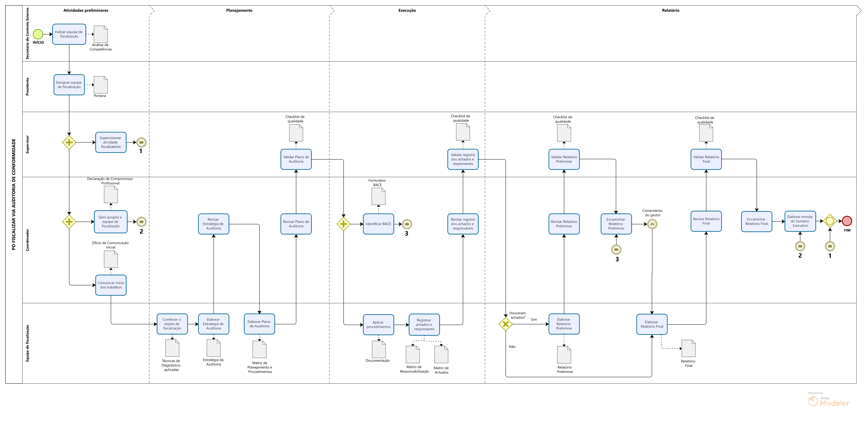
Task: Click the Secretaria de Controle Externo lane label
Action: tap(28, 33)
